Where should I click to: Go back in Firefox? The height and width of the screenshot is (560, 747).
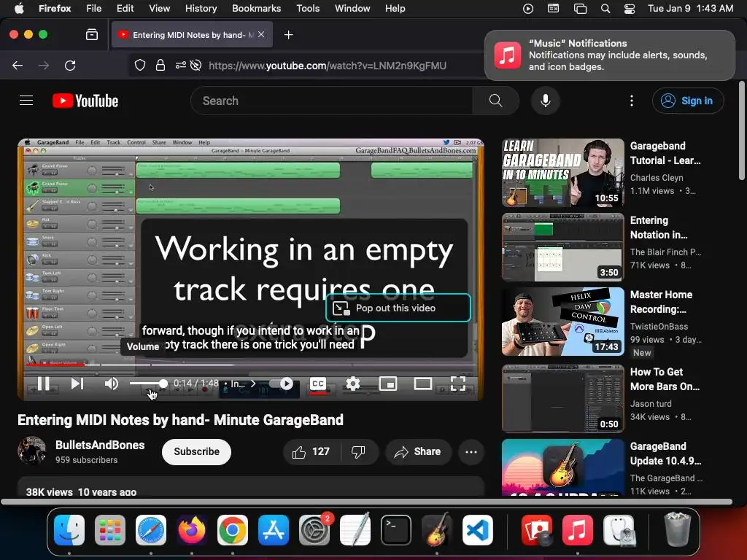18,65
